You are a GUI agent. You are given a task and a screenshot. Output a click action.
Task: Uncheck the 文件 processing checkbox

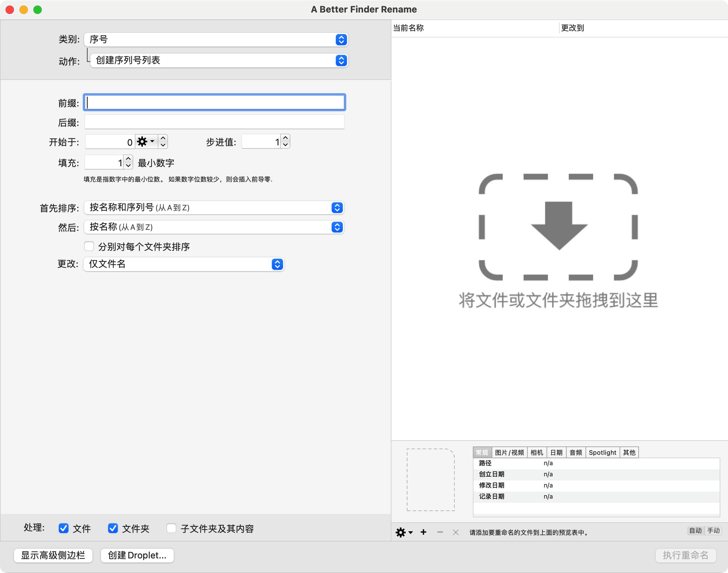click(63, 528)
